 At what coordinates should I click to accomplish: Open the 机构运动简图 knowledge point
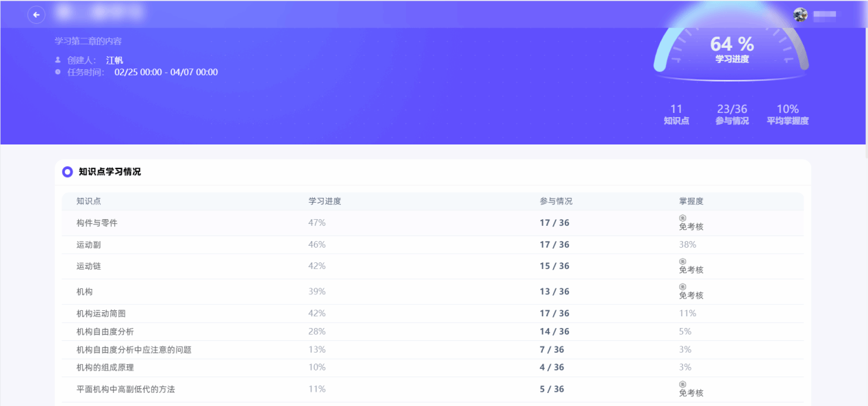101,314
